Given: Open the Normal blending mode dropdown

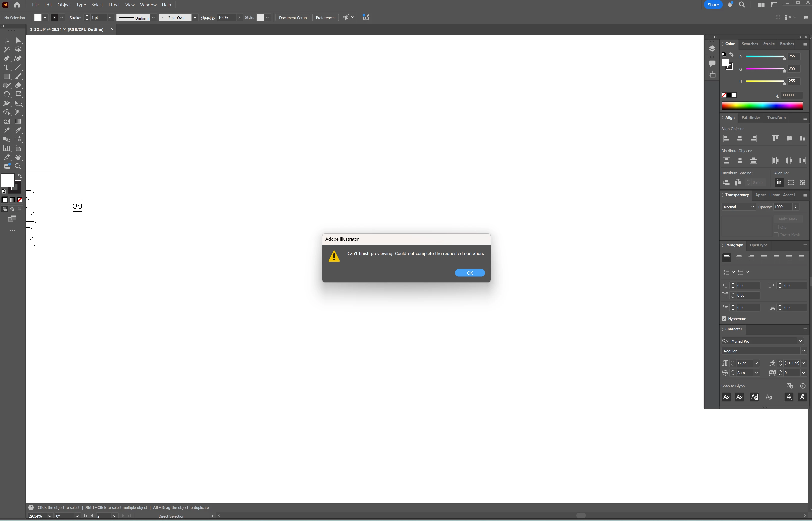Looking at the screenshot, I should tap(739, 207).
